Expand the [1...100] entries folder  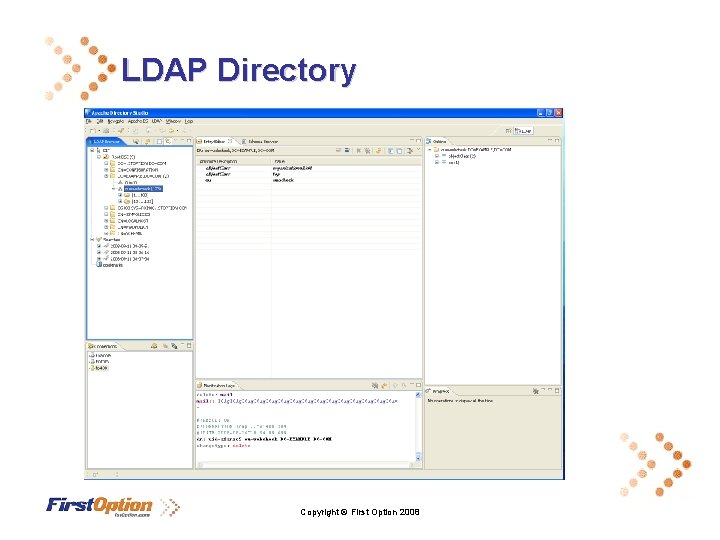120,195
